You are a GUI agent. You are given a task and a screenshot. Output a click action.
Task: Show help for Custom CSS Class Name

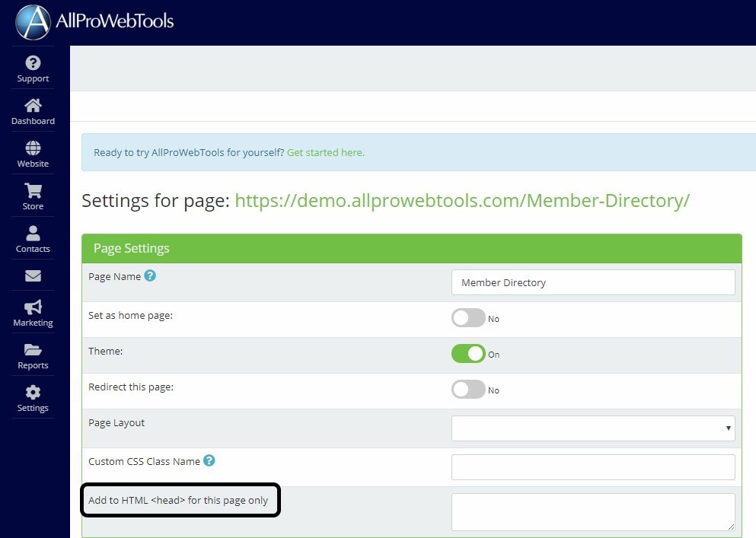(209, 461)
